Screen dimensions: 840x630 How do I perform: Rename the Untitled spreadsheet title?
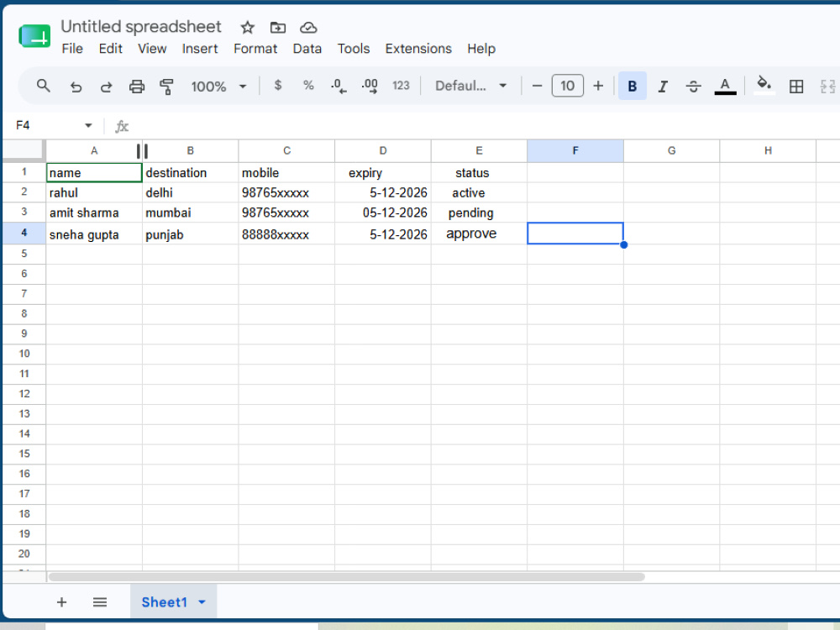click(141, 27)
